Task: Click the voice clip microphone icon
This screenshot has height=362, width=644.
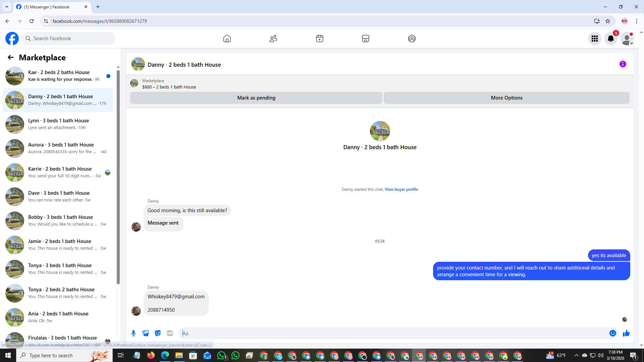Action: pos(133,333)
